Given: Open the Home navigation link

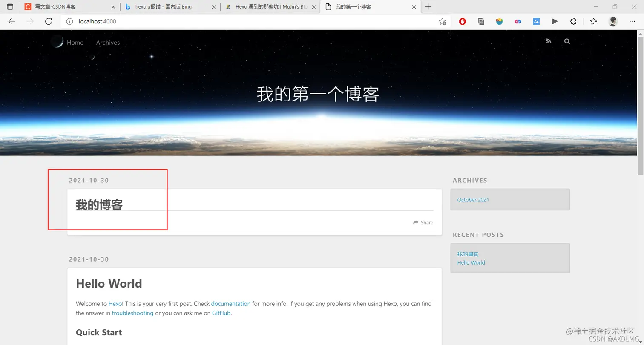Looking at the screenshot, I should [x=75, y=43].
